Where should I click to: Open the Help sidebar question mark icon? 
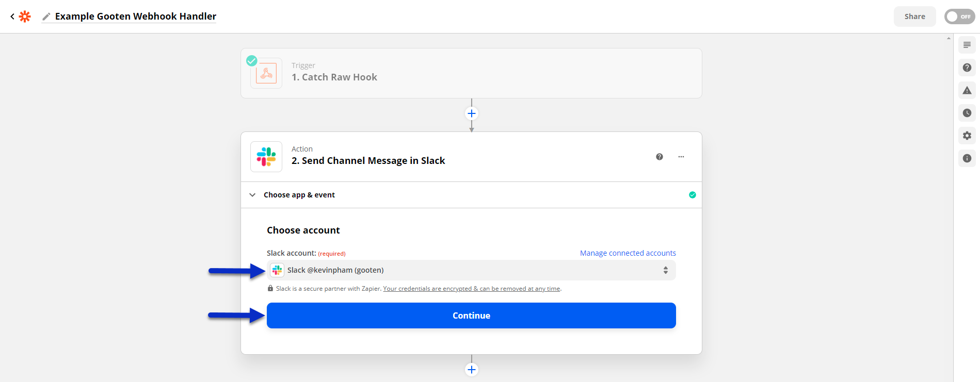pyautogui.click(x=967, y=68)
